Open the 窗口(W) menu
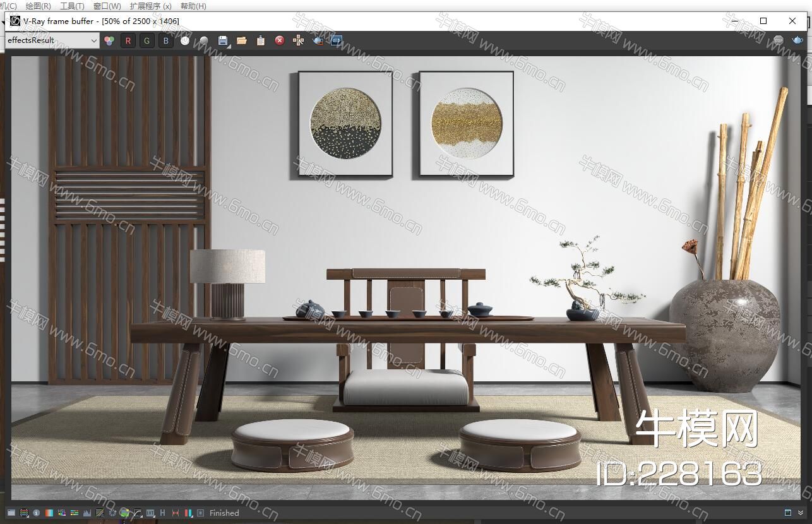The height and width of the screenshot is (524, 812). point(107,6)
